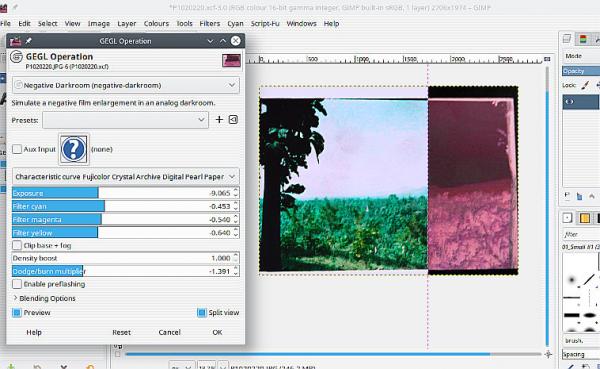Open the Negative Darkroom operation dropdown
The image size is (600, 369).
click(x=126, y=85)
